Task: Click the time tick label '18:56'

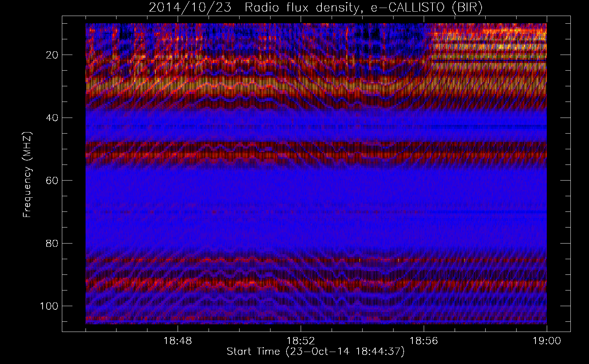Action: coord(424,341)
